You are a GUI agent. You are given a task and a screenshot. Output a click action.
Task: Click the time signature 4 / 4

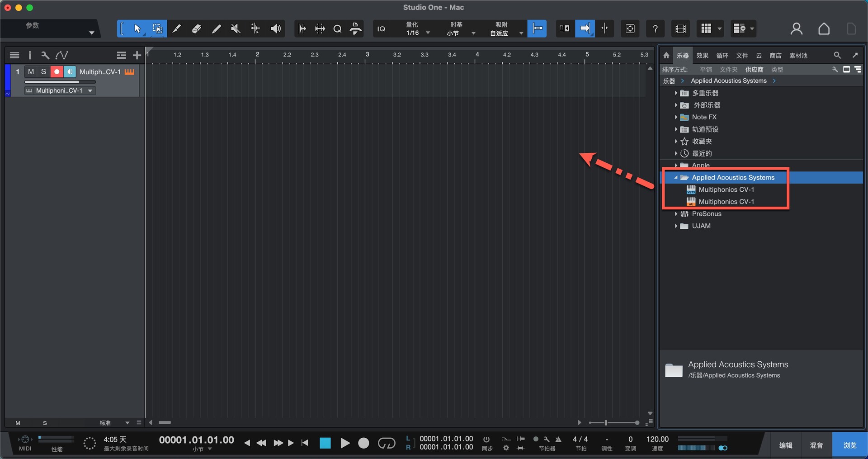(x=580, y=439)
